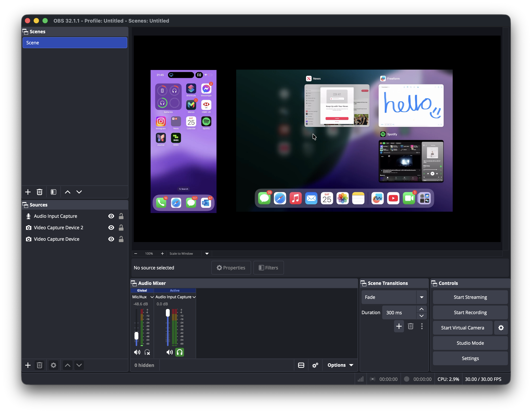Add a new scene with the plus icon
The image size is (532, 413).
point(28,192)
